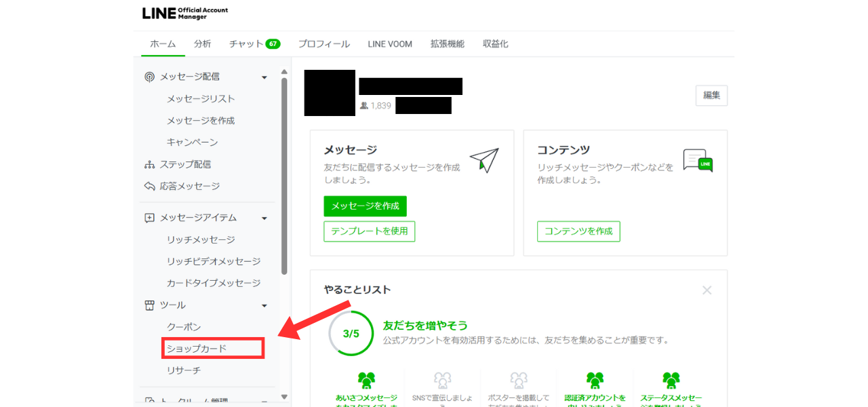Open ショップカード in the sidebar

click(213, 349)
